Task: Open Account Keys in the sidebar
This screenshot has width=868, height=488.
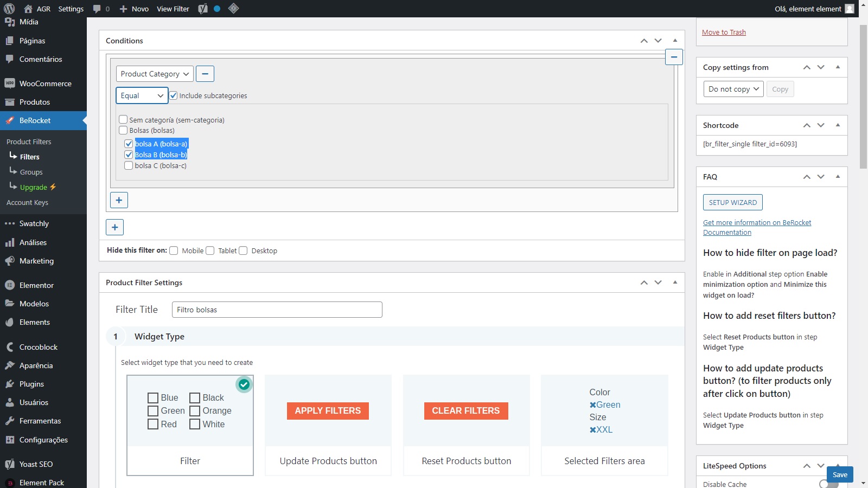Action: [x=27, y=202]
